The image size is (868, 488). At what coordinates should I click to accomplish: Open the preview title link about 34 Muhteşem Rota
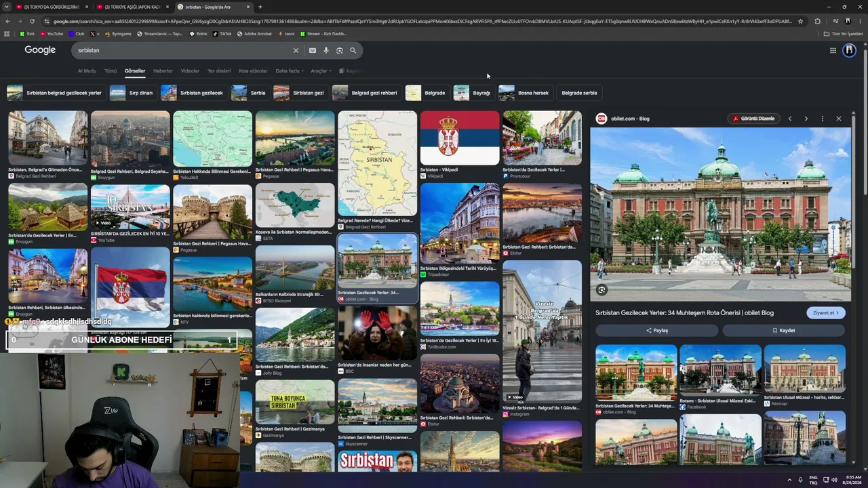click(685, 313)
